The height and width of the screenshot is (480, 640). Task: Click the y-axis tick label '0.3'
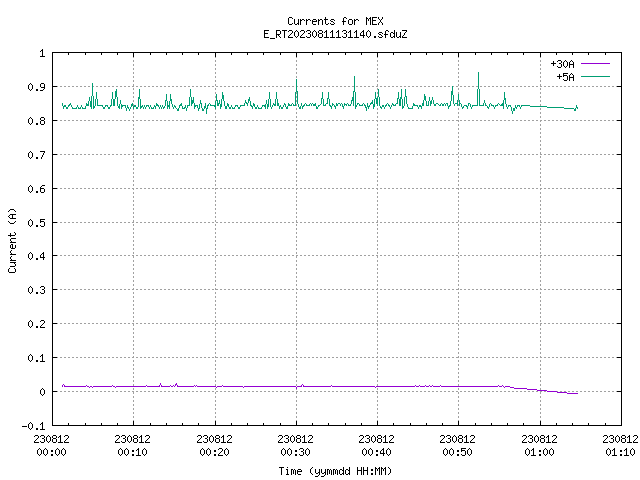pos(36,290)
